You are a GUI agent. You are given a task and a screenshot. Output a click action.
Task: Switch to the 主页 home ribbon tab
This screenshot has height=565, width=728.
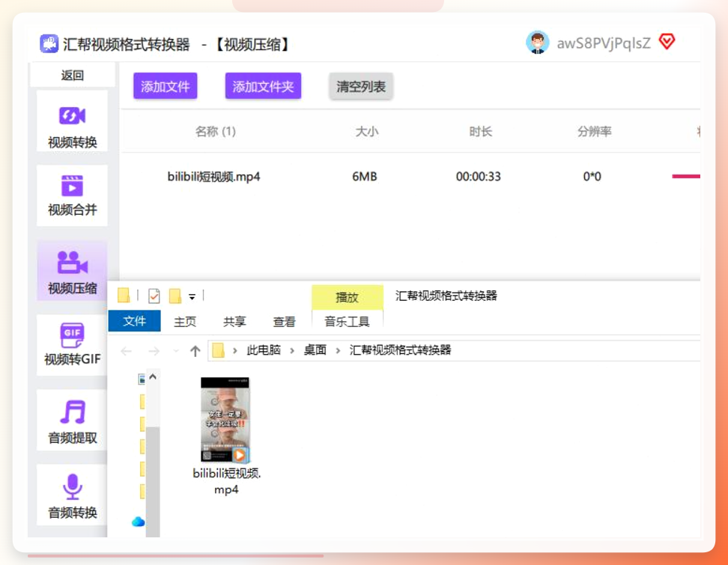[x=185, y=322]
